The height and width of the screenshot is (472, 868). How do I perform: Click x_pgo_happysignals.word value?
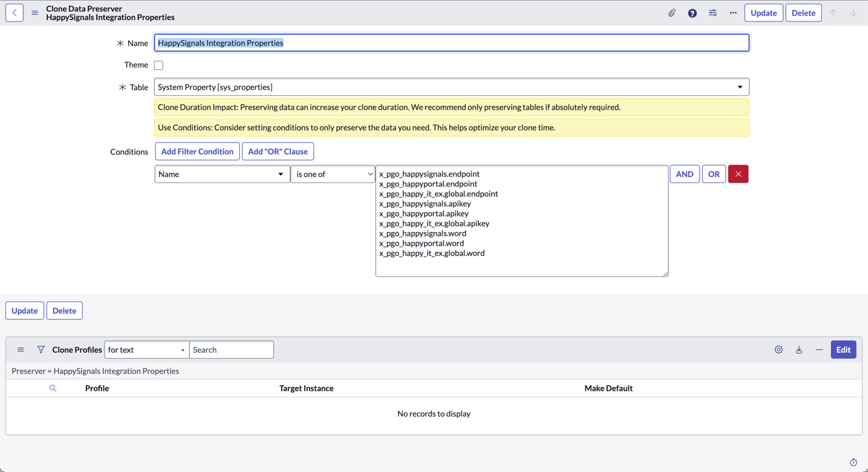pos(423,233)
